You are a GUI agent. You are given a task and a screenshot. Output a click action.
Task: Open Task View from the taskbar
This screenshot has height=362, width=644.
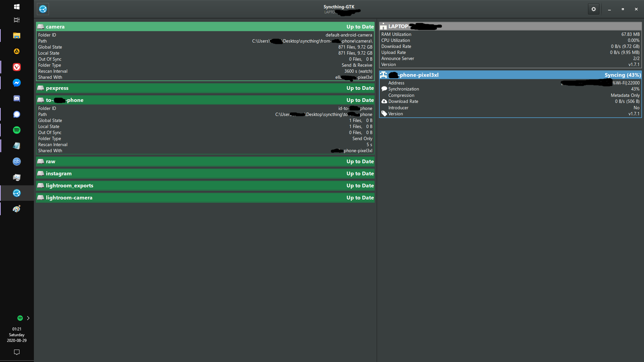pyautogui.click(x=16, y=20)
